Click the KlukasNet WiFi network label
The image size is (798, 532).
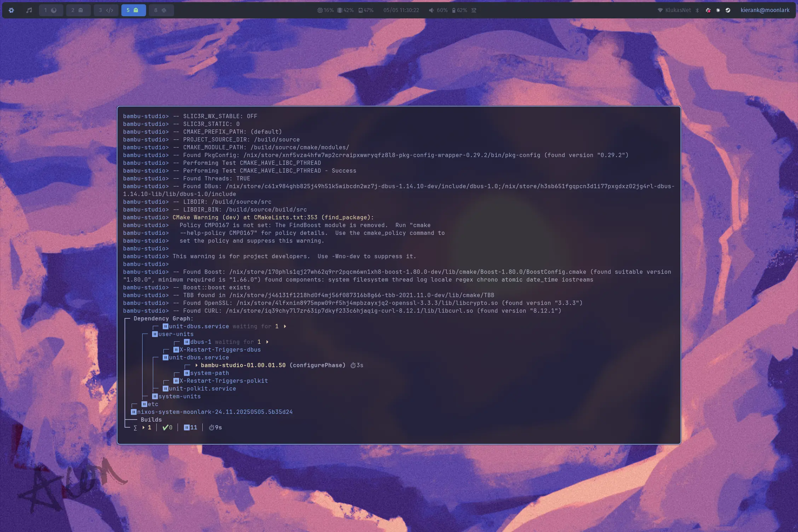677,10
